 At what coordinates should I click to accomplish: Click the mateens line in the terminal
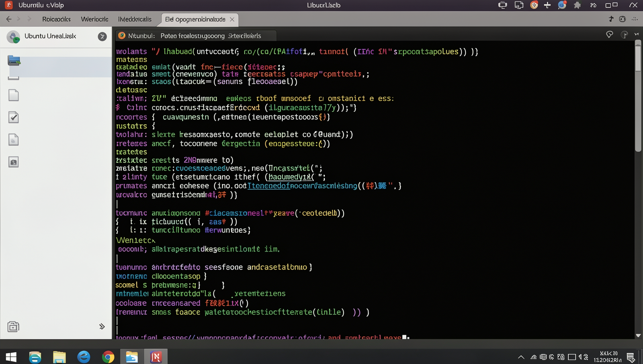131,59
